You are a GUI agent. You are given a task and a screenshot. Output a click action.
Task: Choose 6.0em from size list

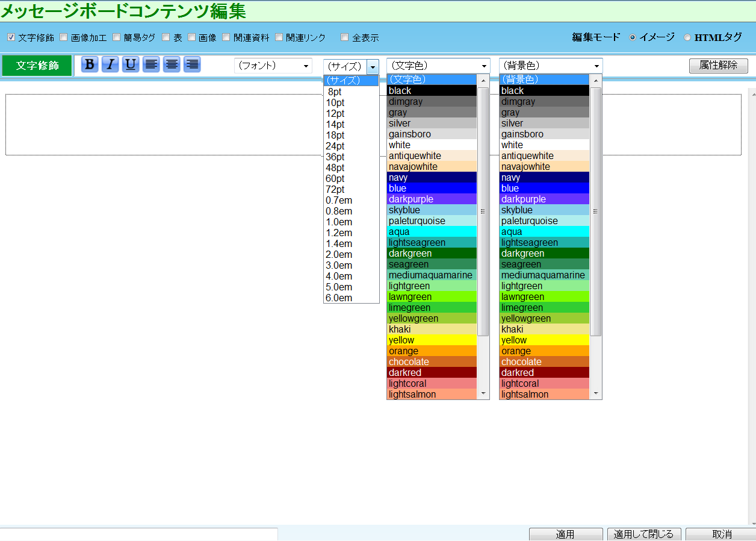[x=352, y=298]
